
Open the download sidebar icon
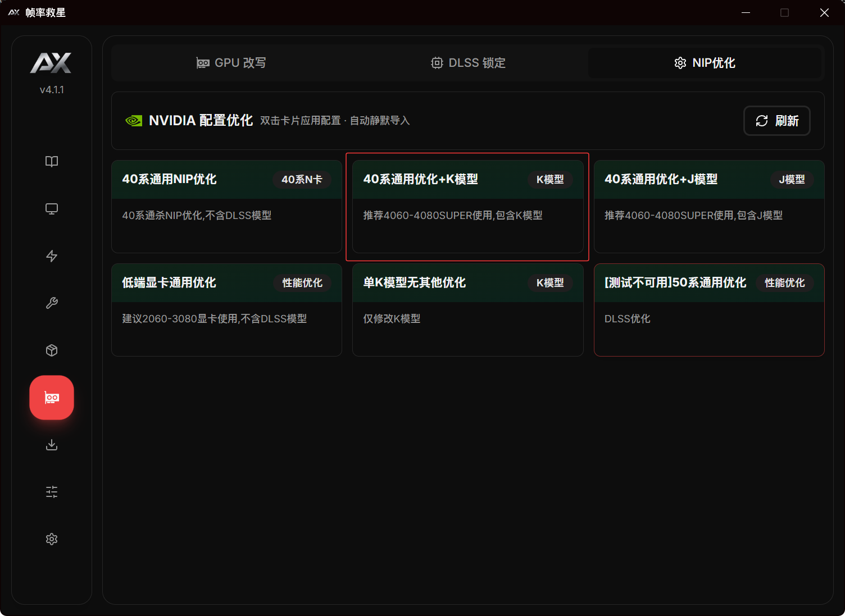[52, 445]
